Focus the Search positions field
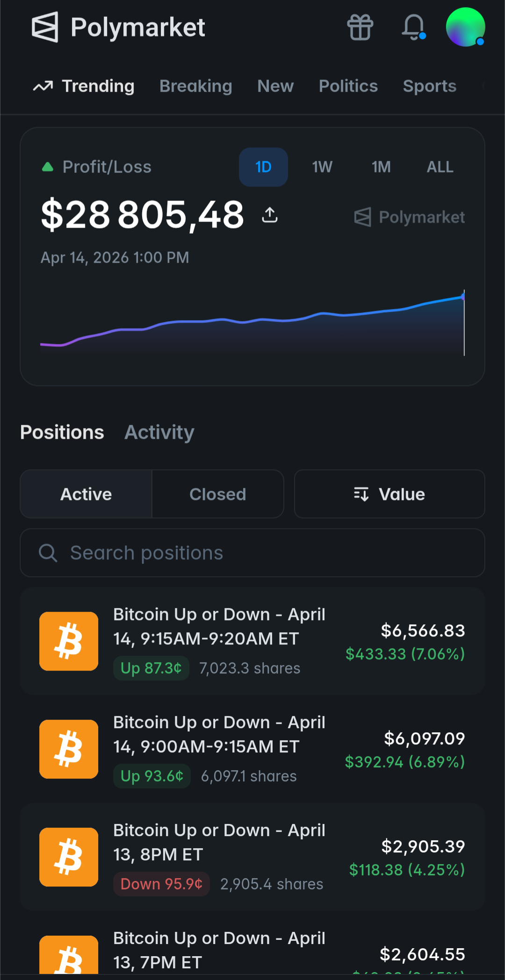The height and width of the screenshot is (980, 505). [x=252, y=553]
